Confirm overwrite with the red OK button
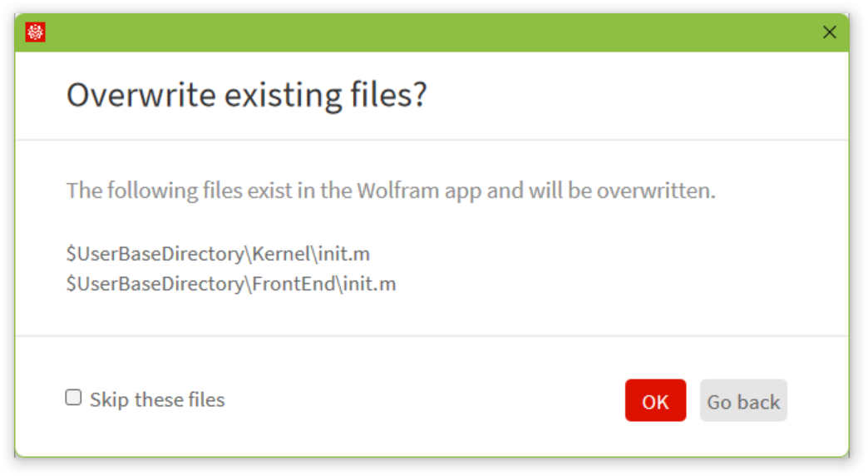Image resolution: width=868 pixels, height=476 pixels. (655, 401)
